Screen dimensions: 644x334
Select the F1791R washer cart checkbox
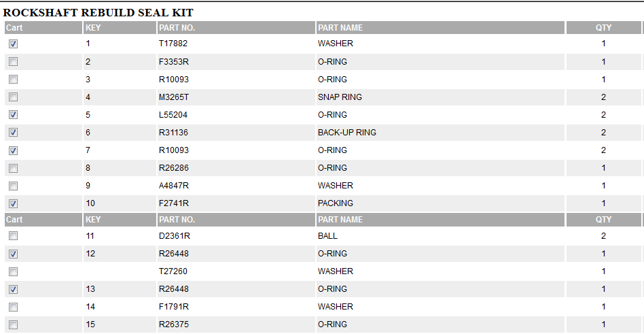[14, 307]
